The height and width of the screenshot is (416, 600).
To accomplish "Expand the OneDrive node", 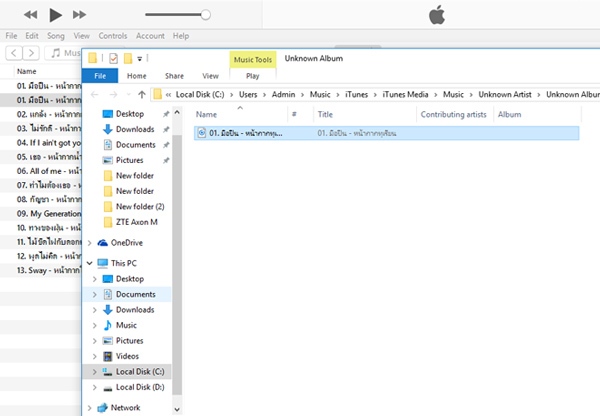I will (x=90, y=243).
